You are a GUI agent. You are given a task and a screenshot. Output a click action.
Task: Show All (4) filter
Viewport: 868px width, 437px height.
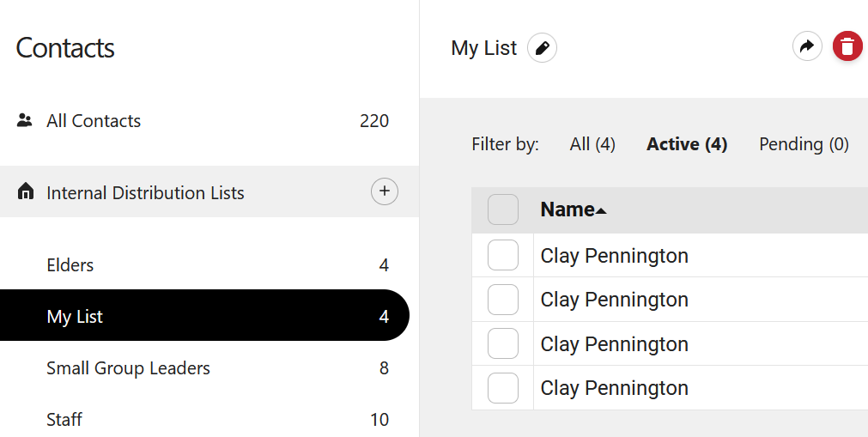[x=592, y=144]
